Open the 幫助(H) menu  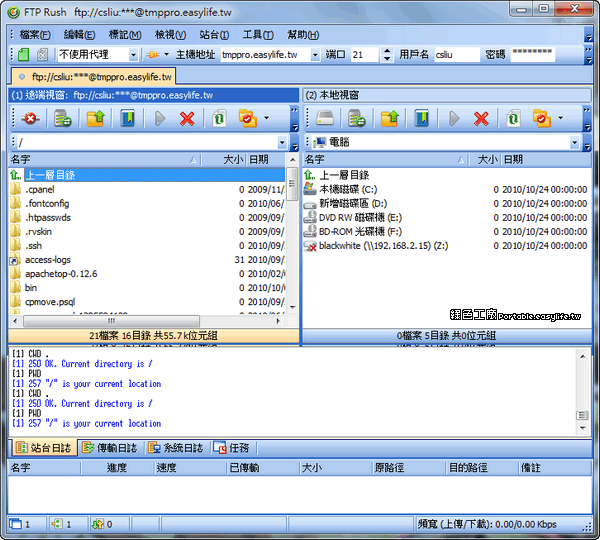(303, 35)
